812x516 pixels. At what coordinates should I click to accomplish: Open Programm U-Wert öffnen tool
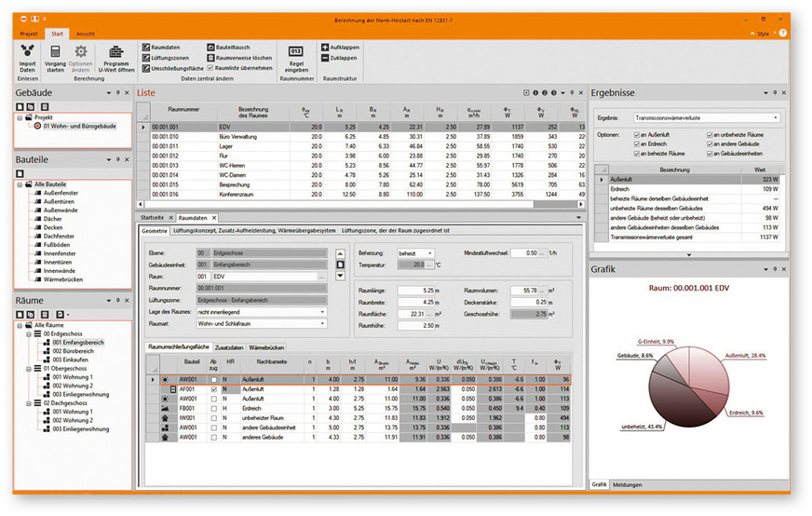[x=117, y=50]
